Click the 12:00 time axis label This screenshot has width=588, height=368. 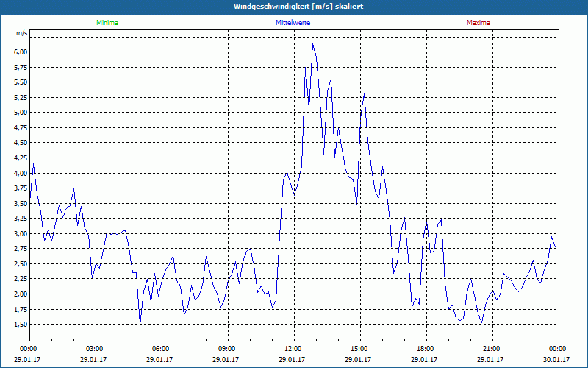point(294,349)
